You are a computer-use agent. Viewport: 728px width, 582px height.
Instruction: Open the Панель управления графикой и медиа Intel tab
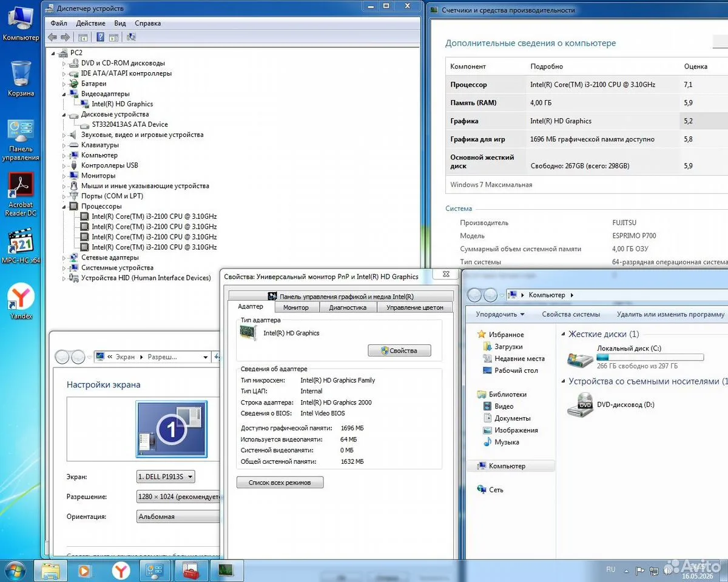tap(341, 296)
